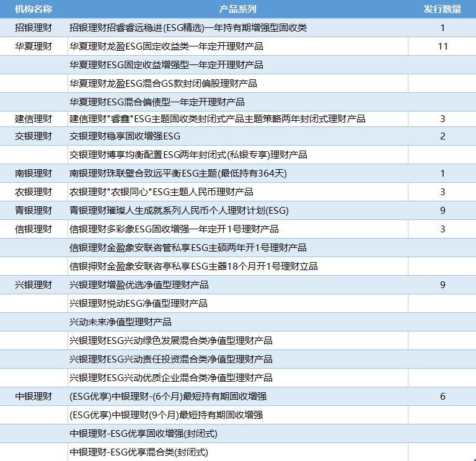Select the 信银理财 institution cell
The width and height of the screenshot is (476, 461).
pos(33,229)
